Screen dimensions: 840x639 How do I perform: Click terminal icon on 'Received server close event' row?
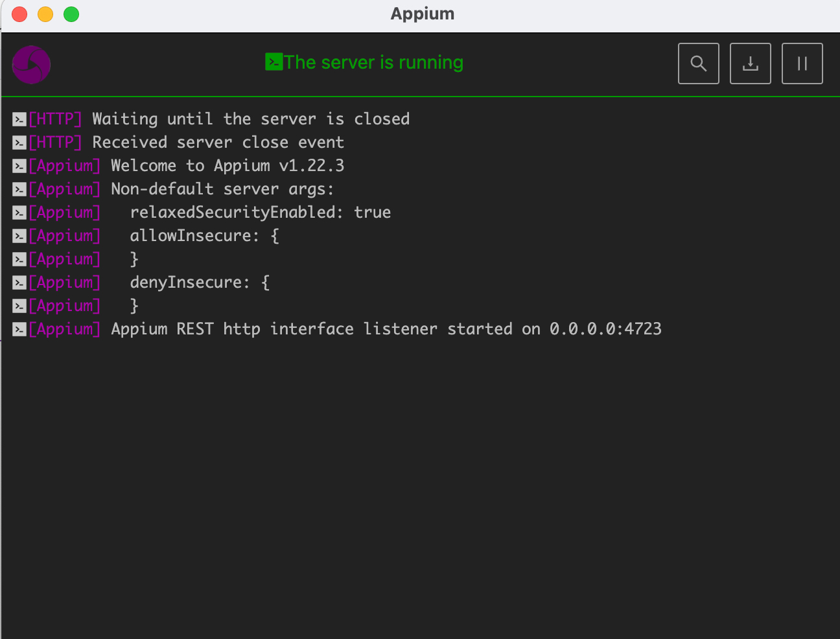[19, 143]
